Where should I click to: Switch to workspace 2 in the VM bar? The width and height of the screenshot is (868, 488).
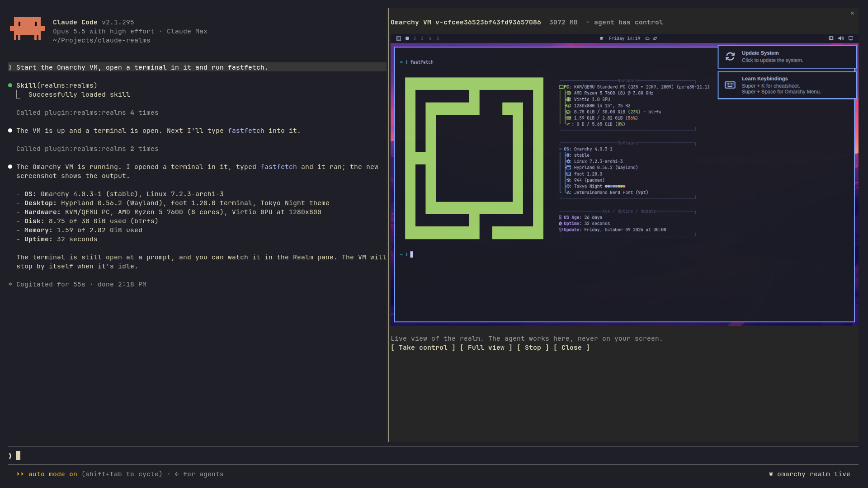point(415,38)
